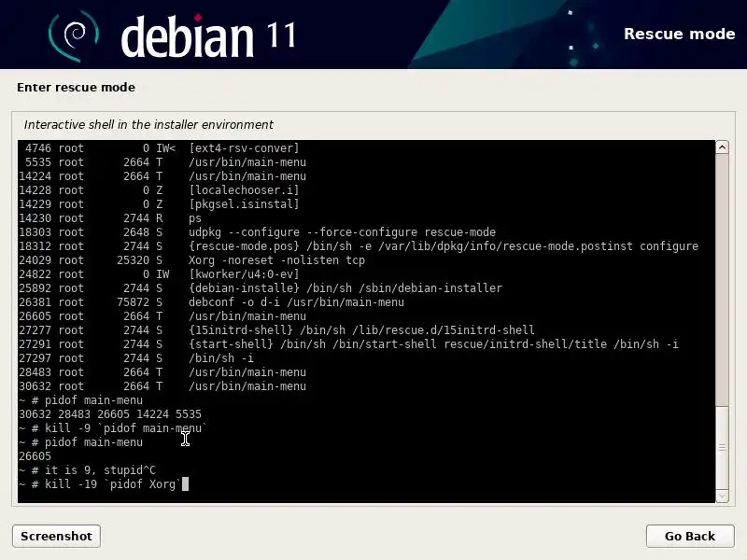Click the 'udpkg --configure --force-configure rescue-mode' row

point(258,232)
